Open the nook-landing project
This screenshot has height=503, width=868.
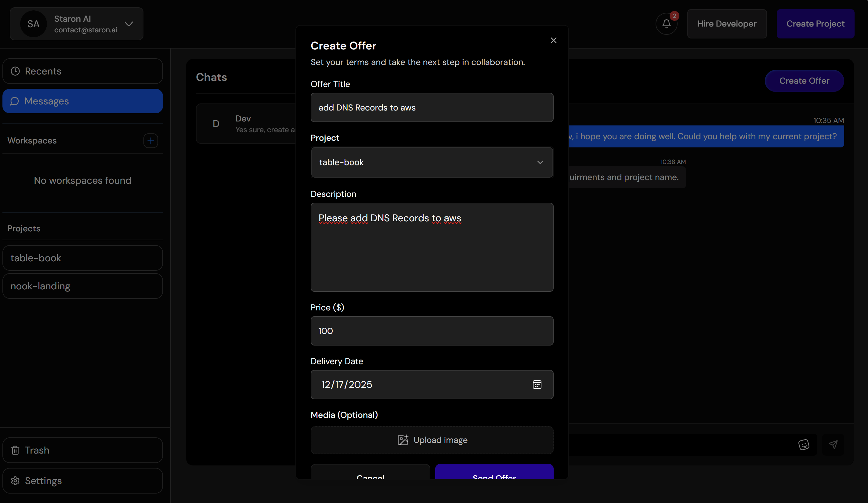pos(83,286)
